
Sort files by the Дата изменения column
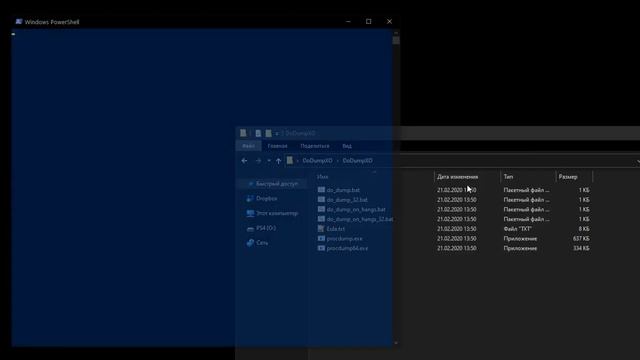[457, 177]
